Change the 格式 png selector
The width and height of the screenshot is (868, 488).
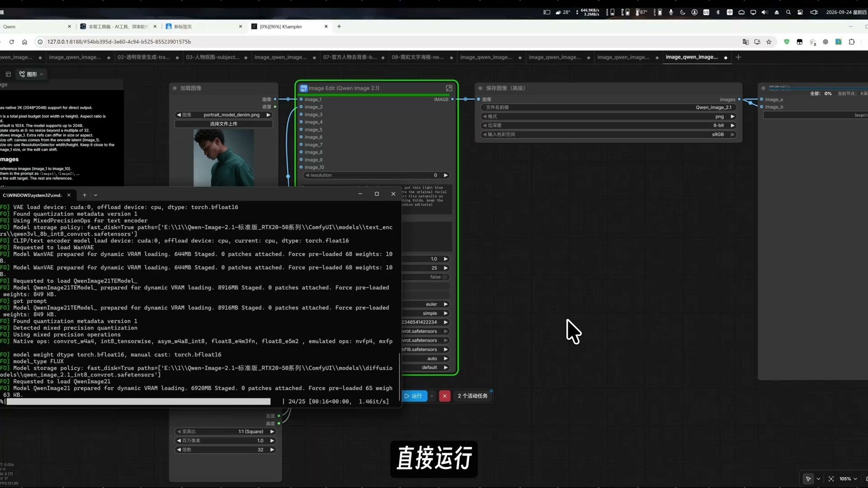pyautogui.click(x=609, y=116)
